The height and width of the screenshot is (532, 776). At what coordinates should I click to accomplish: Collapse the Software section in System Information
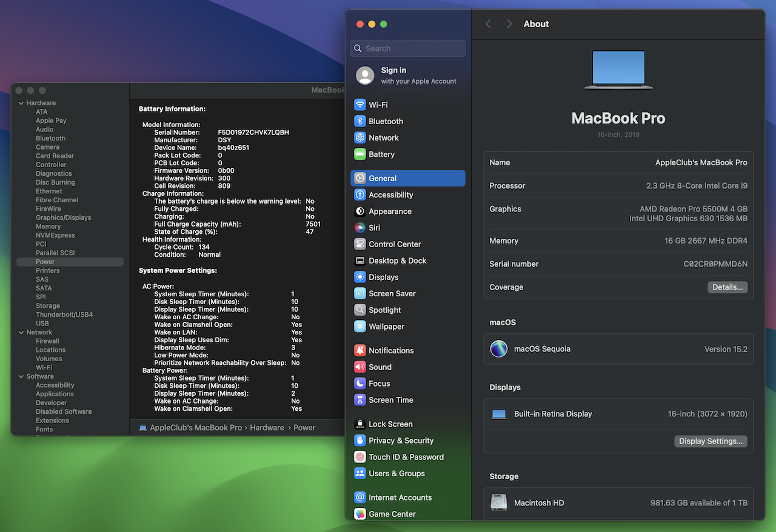(x=21, y=376)
